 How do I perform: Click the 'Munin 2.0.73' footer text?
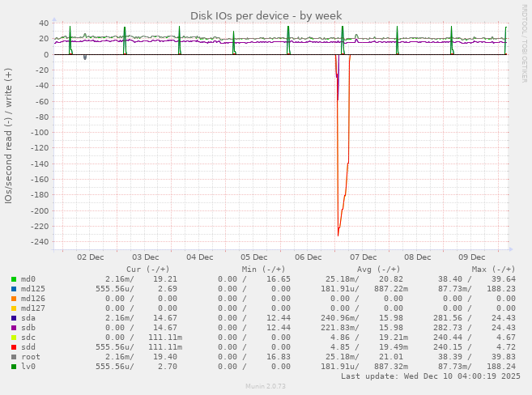point(266,386)
